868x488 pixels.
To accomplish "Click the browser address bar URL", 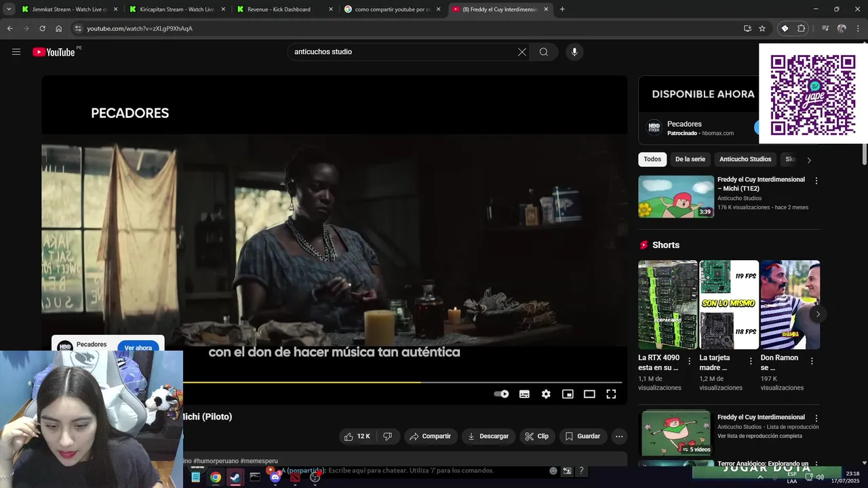I will pos(140,28).
